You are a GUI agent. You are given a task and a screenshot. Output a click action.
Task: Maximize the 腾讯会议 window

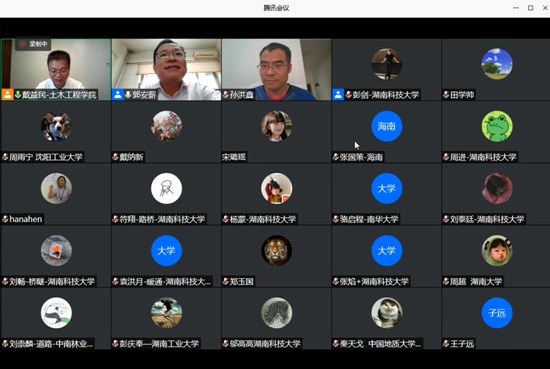coord(531,8)
